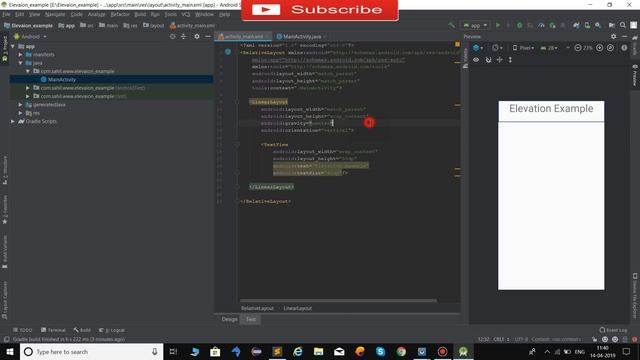Viewport: 640px width, 360px height.
Task: Open Windows notification center icon
Action: point(626,351)
